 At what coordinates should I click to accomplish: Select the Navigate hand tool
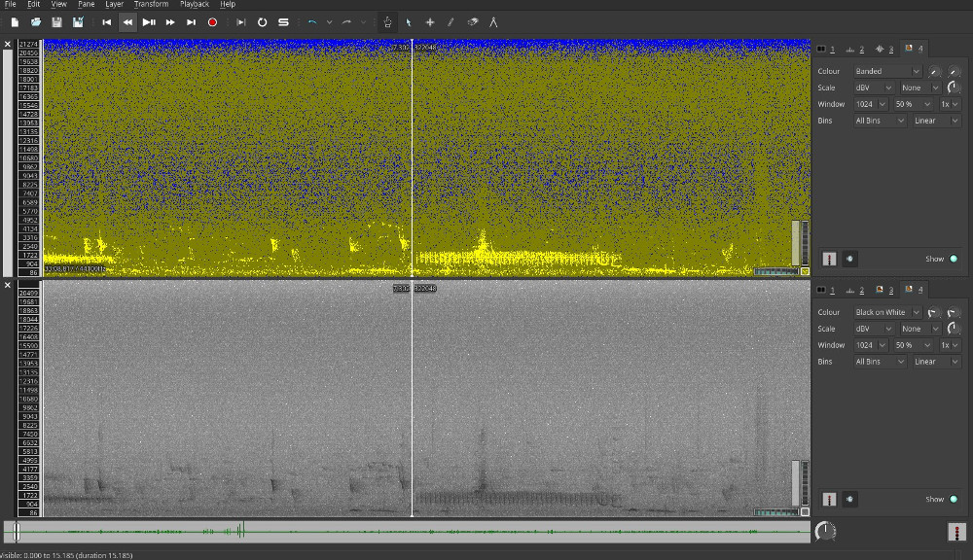(x=387, y=21)
